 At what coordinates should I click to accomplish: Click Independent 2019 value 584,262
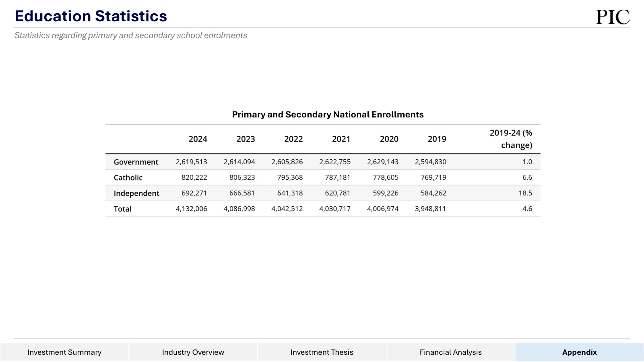pos(433,193)
